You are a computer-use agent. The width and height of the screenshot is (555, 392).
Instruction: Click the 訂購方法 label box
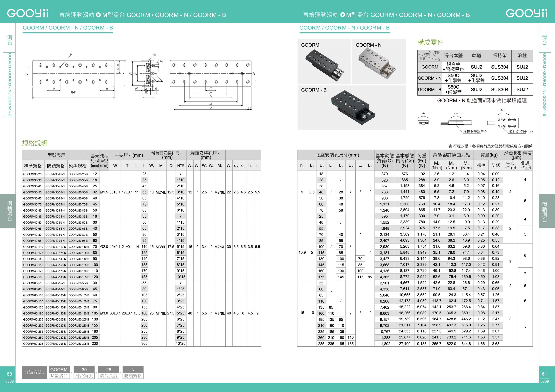pos(34,372)
